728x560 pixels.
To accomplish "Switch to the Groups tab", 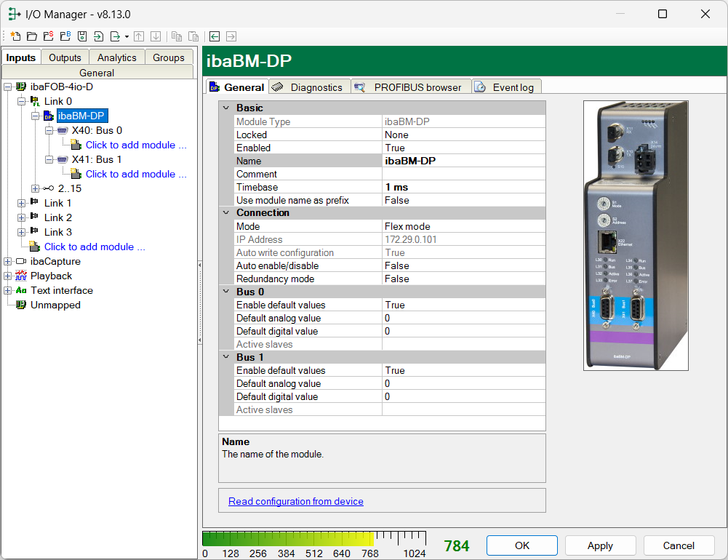I will (x=169, y=57).
